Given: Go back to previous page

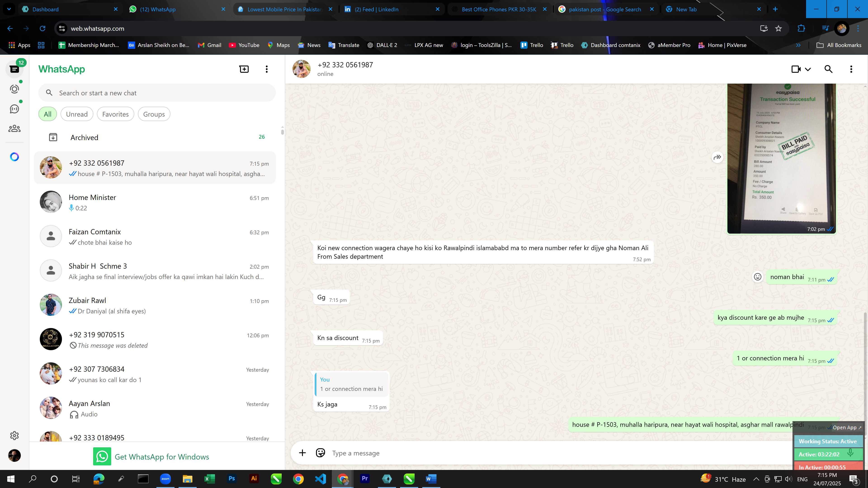Looking at the screenshot, I should point(10,29).
